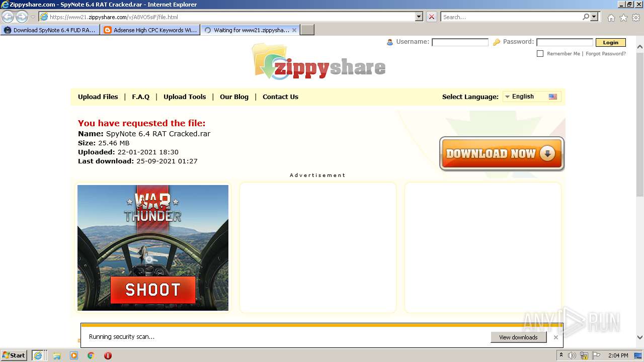Open media player taskbar icon
Viewport: 644px width, 362px height.
tap(74, 355)
